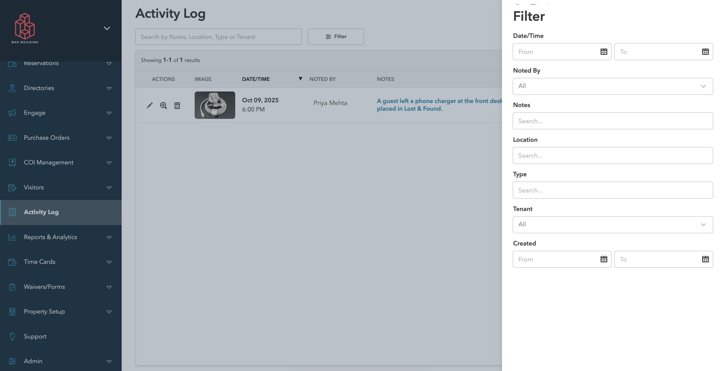The width and height of the screenshot is (720, 371).
Task: Click the search by Notes, Location field
Action: tap(218, 37)
